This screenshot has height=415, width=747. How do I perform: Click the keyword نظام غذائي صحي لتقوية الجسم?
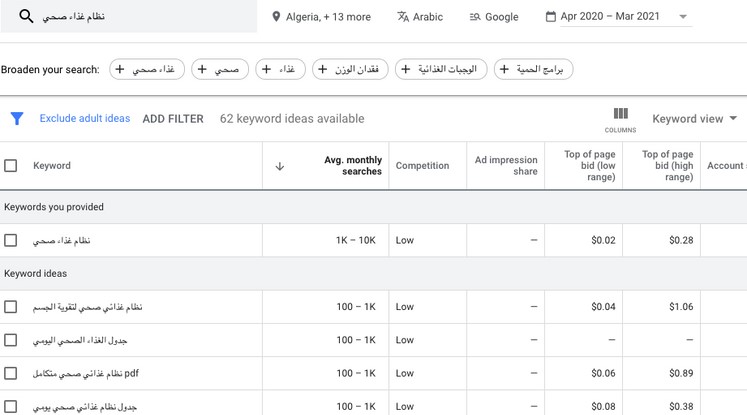[88, 307]
